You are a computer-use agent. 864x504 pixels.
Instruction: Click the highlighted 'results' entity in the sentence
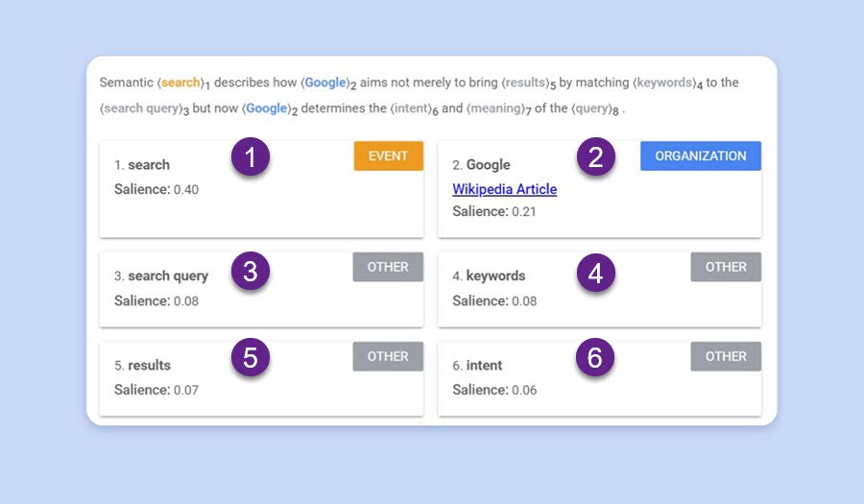[524, 83]
